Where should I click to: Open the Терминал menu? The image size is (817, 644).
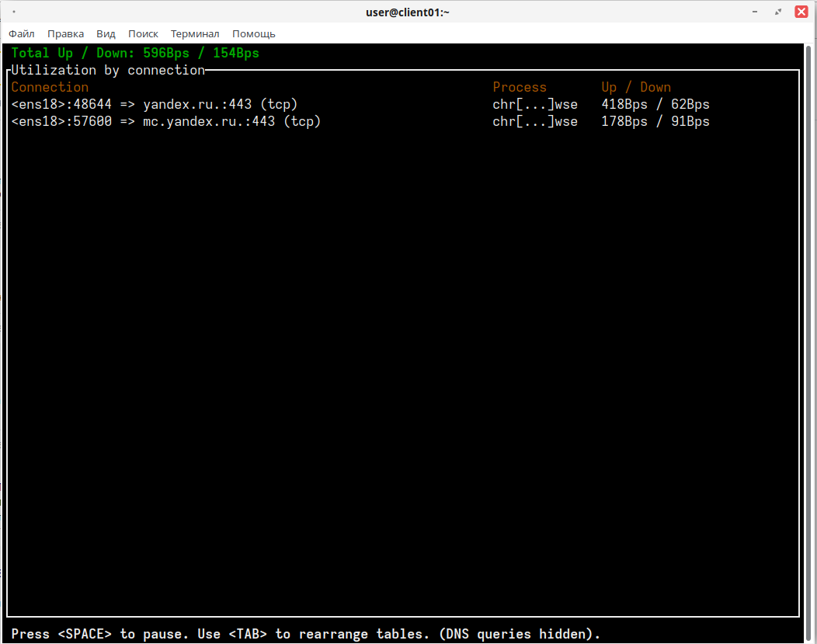pos(195,34)
